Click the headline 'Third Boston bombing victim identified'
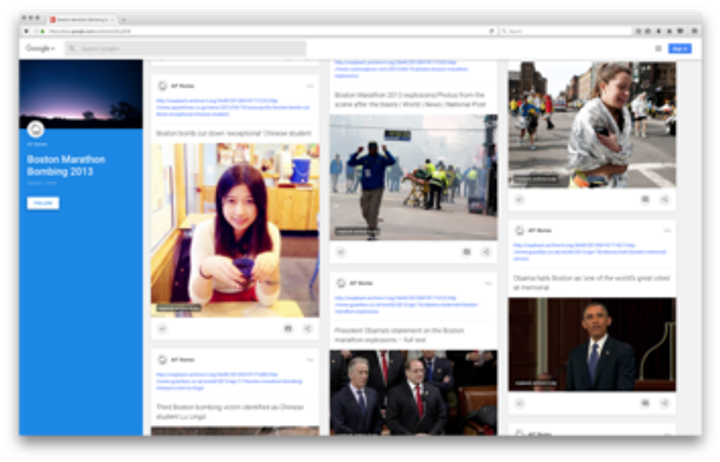This screenshot has width=720, height=462. (230, 411)
